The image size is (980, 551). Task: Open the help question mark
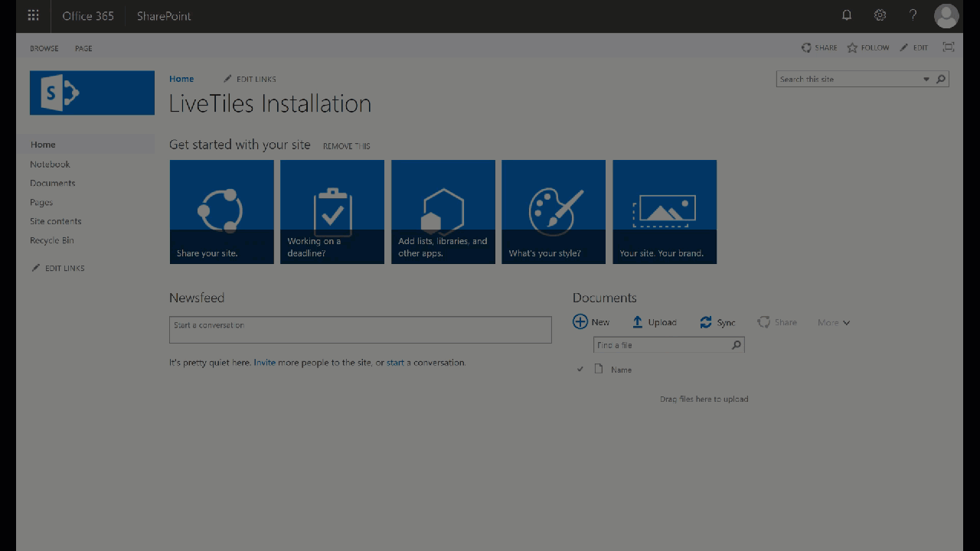coord(913,15)
